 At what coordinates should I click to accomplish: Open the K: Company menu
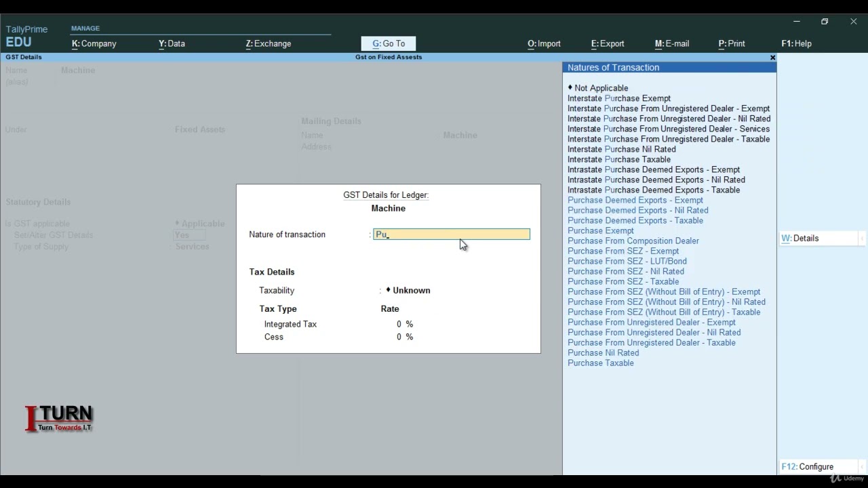pyautogui.click(x=94, y=43)
